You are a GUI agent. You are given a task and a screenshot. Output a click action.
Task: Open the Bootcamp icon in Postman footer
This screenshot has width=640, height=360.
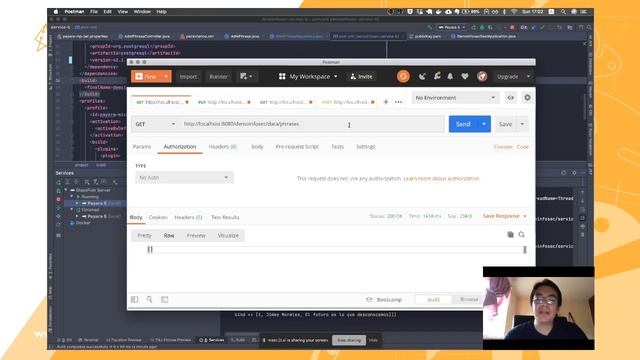tap(369, 300)
